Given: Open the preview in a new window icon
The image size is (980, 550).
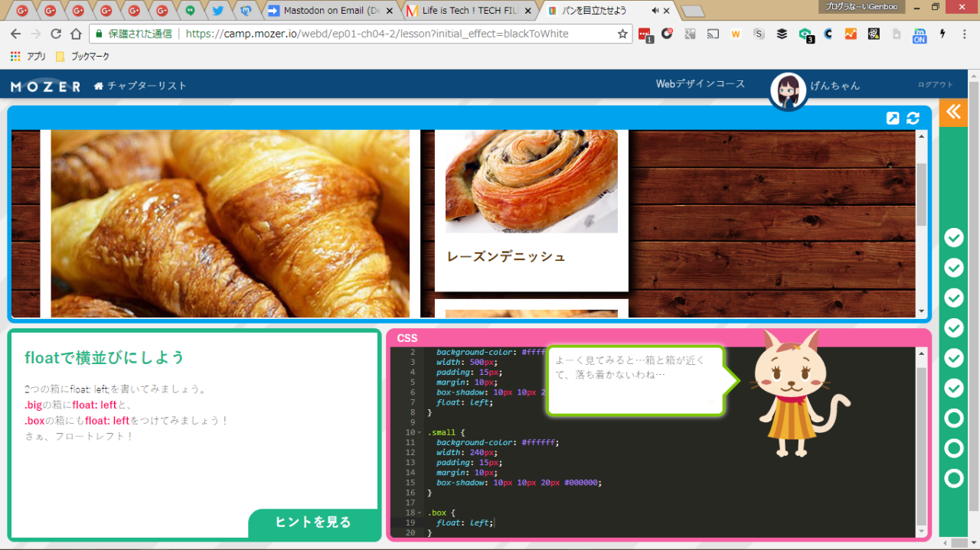Looking at the screenshot, I should coord(893,118).
